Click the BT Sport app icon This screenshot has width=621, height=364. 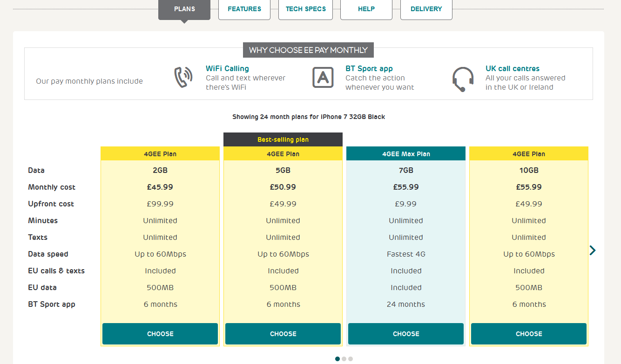(x=323, y=78)
